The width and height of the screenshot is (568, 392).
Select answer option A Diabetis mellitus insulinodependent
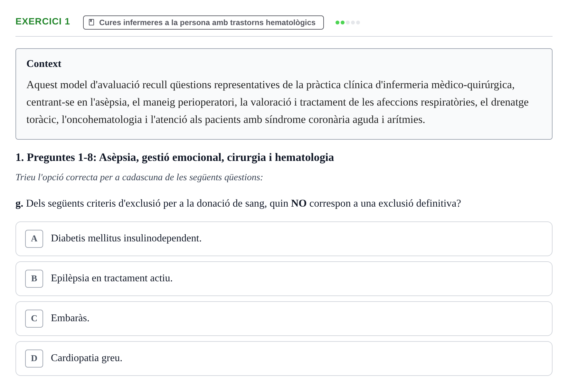coord(284,239)
